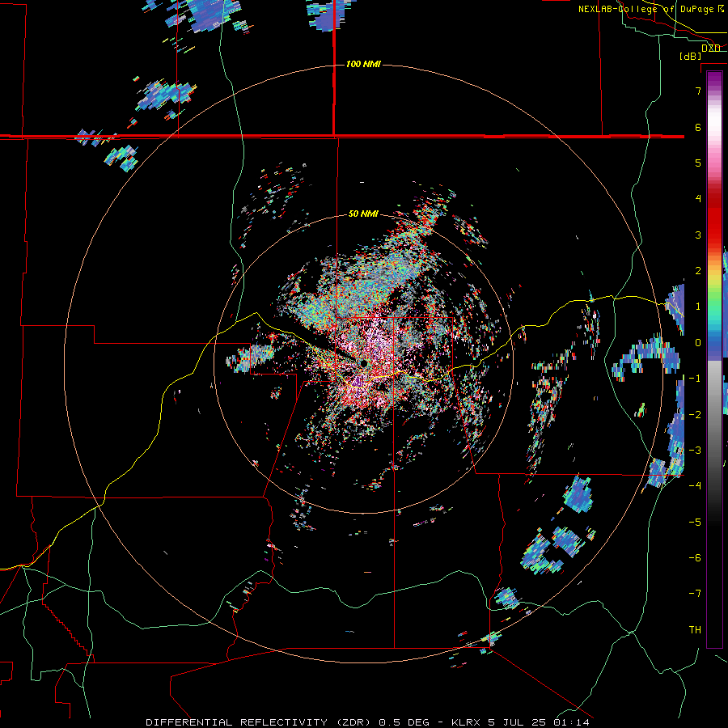Click the -6 value on the scale
The height and width of the screenshot is (728, 728).
pos(695,558)
